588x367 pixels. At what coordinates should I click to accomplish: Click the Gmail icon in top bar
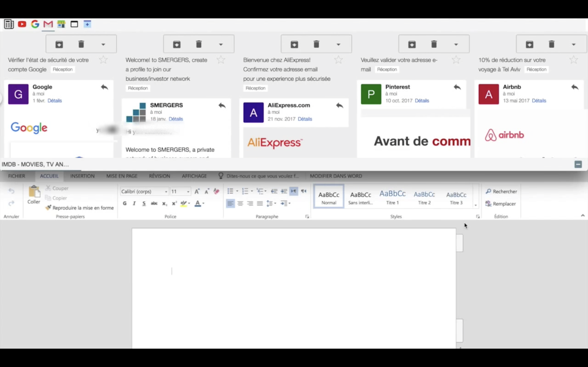(48, 24)
